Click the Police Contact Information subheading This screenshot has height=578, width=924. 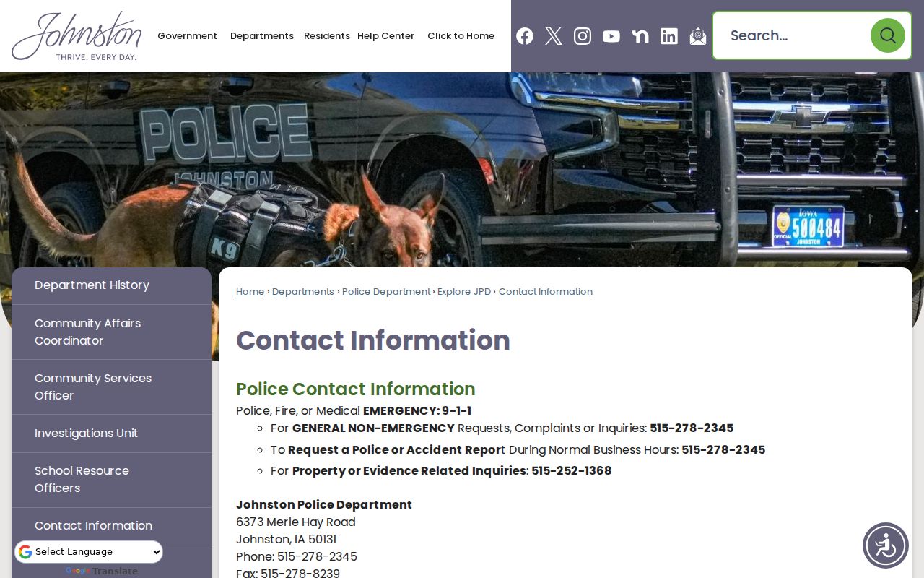pyautogui.click(x=356, y=389)
